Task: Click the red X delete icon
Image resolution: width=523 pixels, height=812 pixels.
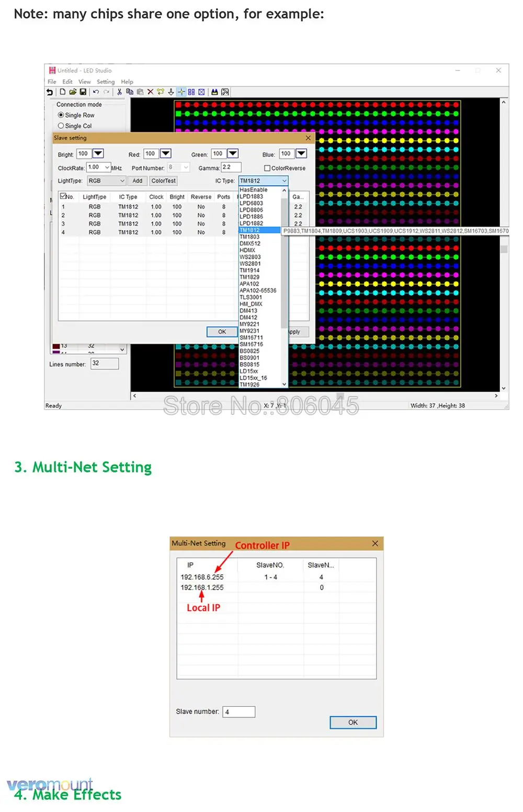Action: (150, 92)
